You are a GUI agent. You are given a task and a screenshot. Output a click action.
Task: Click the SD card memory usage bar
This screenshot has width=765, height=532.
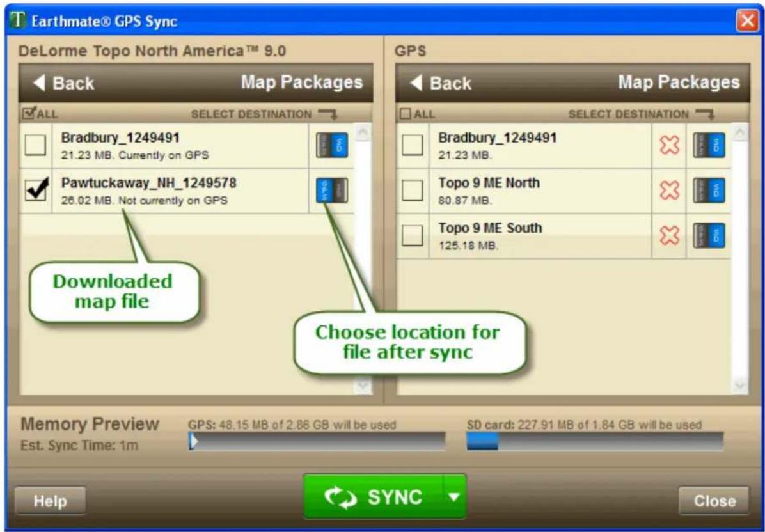point(595,441)
